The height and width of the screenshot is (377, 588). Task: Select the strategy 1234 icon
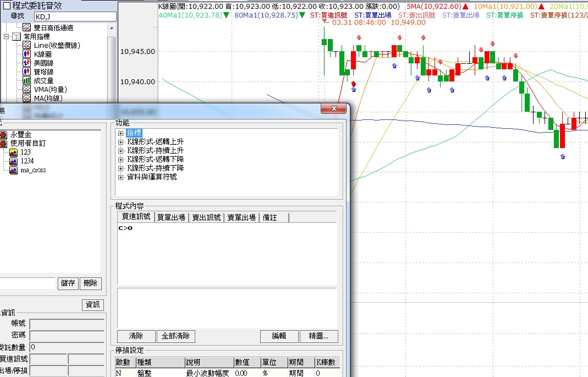point(13,161)
